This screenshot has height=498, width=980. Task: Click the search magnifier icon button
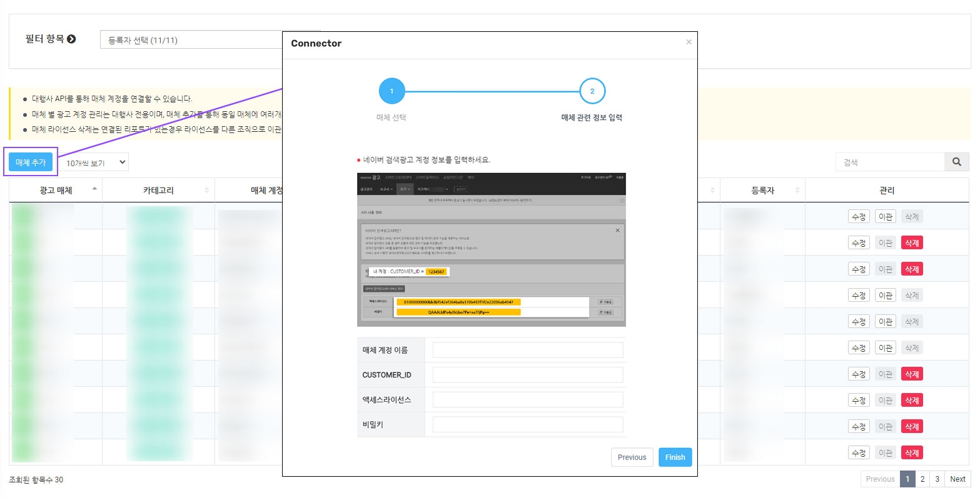click(956, 162)
